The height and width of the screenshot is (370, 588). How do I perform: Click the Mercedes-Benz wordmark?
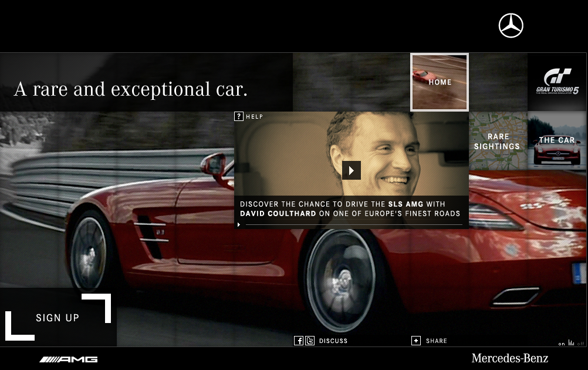[x=509, y=359]
